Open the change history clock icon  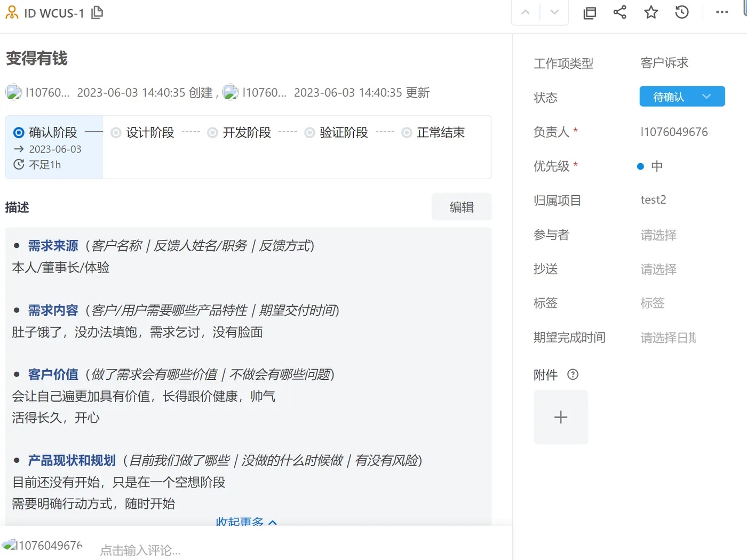682,12
